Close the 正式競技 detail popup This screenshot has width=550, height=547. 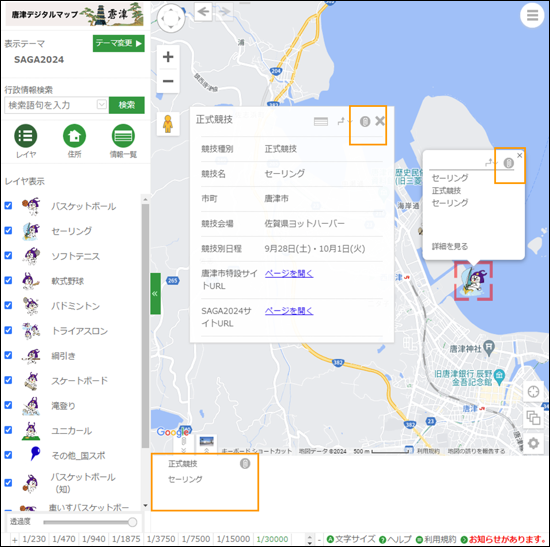pyautogui.click(x=380, y=121)
